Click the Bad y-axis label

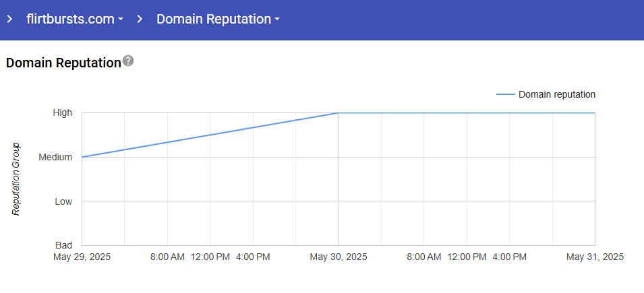(x=63, y=246)
